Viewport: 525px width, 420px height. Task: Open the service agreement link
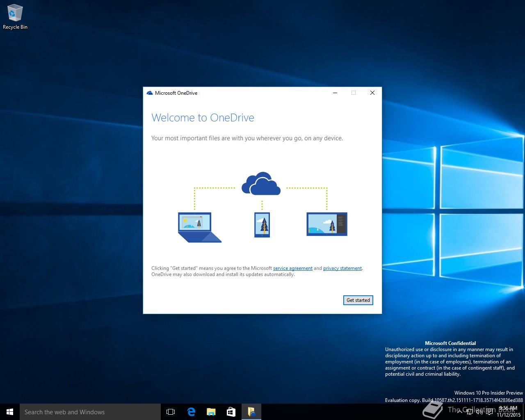293,268
